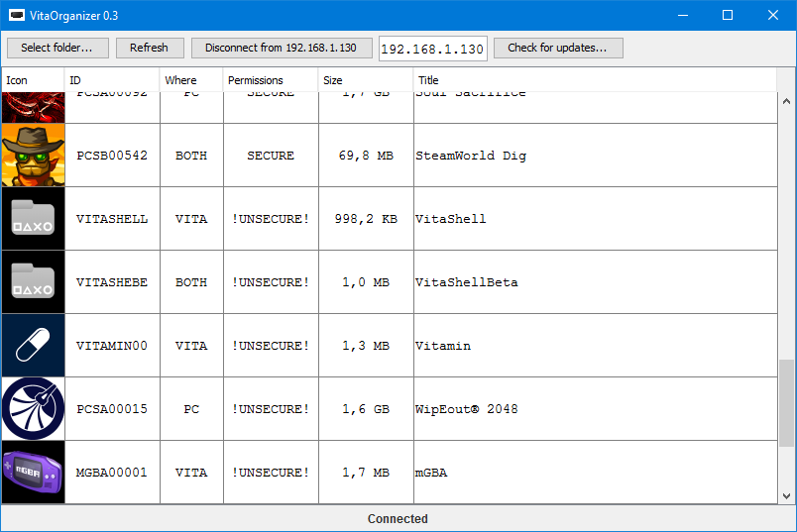Click the Select folder... button
Viewport: 797px width, 532px height.
[57, 48]
